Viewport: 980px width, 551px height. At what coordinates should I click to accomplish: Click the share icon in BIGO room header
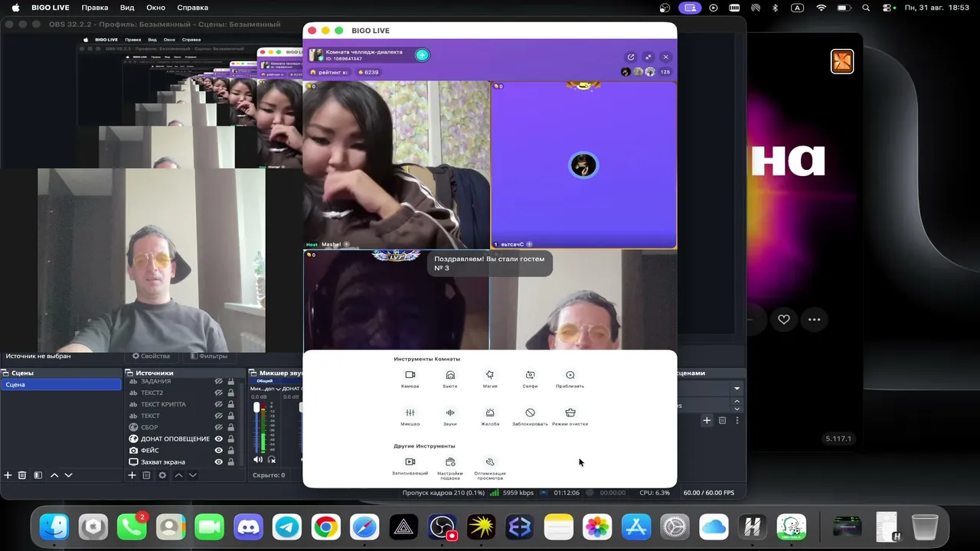point(631,57)
